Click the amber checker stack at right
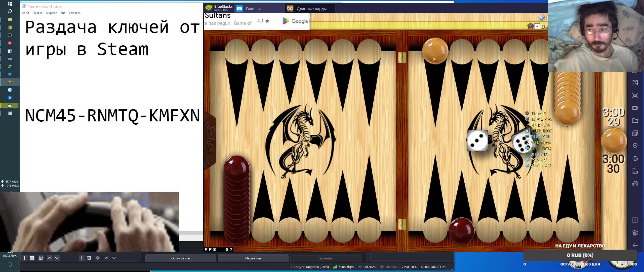This screenshot has height=272, width=644. [568, 98]
